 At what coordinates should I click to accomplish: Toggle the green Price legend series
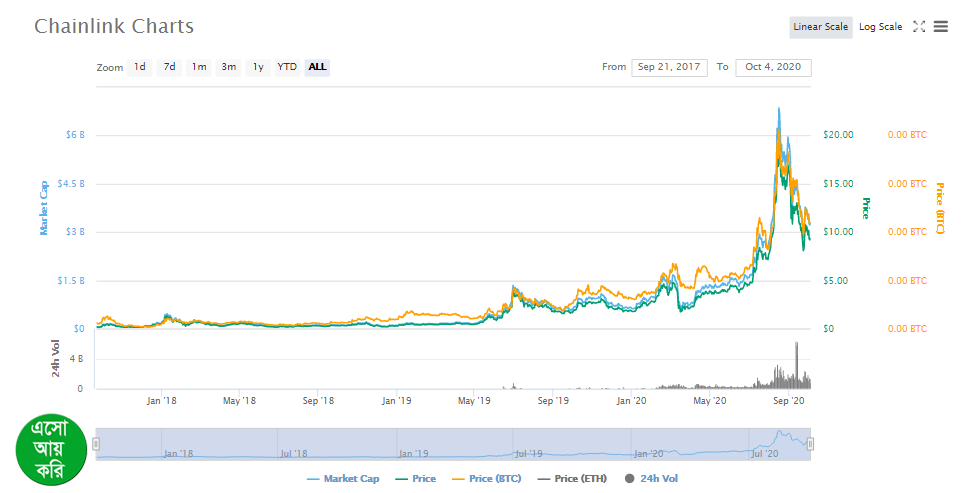point(415,479)
